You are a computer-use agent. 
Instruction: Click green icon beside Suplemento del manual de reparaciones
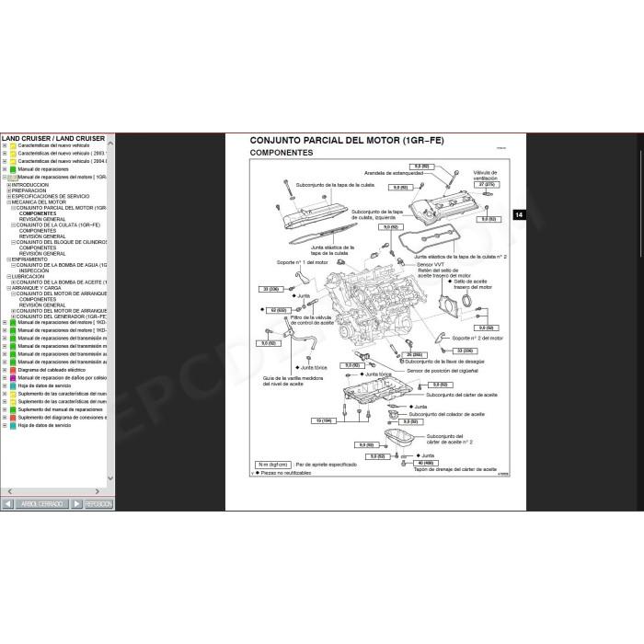click(13, 410)
